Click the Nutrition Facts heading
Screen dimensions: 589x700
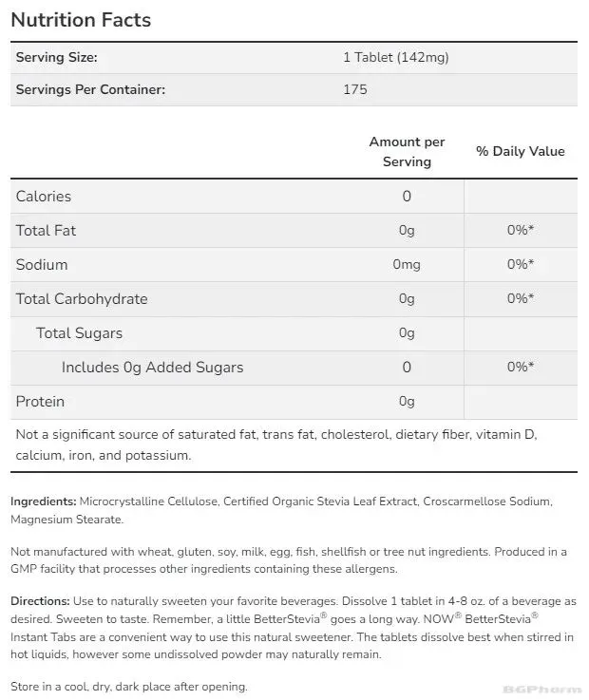point(81,20)
